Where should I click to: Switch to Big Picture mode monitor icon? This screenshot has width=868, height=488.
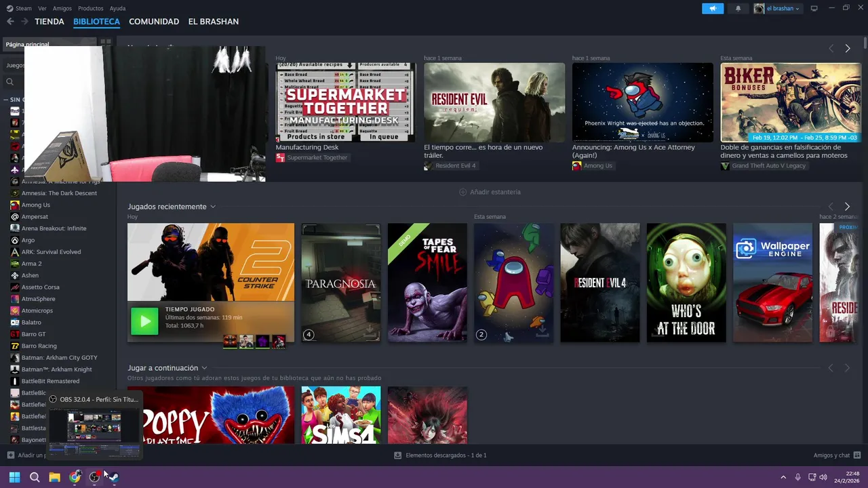coord(814,9)
